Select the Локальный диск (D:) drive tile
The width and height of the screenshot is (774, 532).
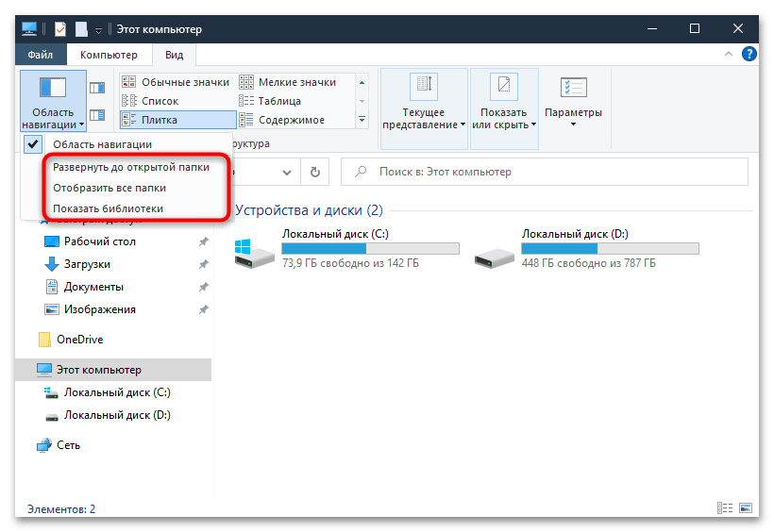(585, 249)
